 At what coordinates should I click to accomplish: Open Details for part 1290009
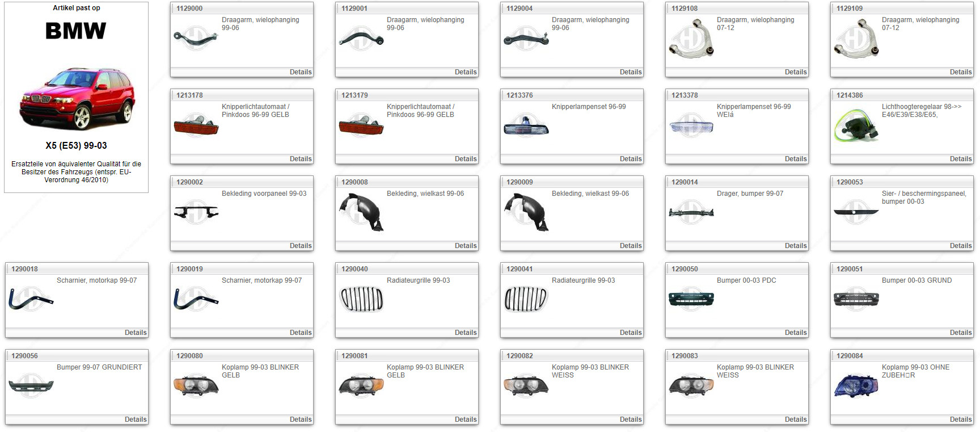pyautogui.click(x=631, y=246)
